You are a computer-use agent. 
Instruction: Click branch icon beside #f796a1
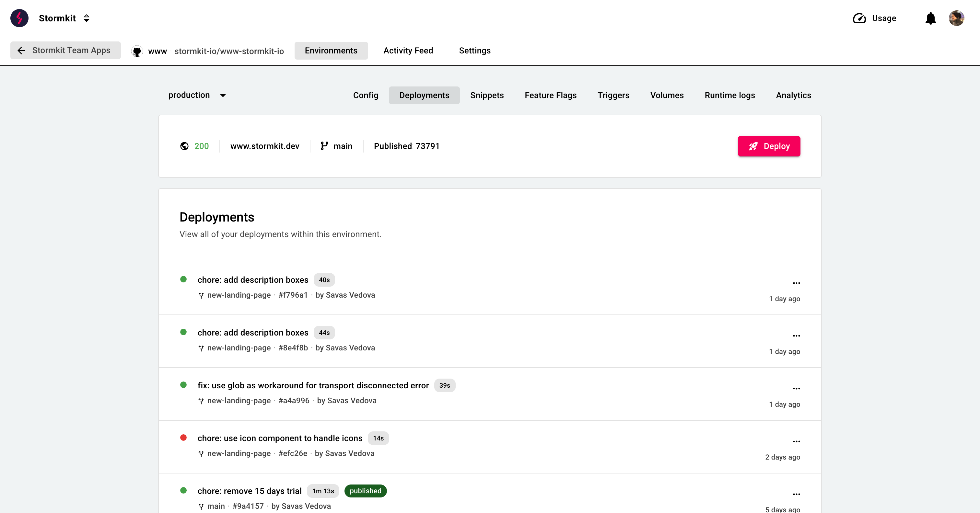pos(201,295)
